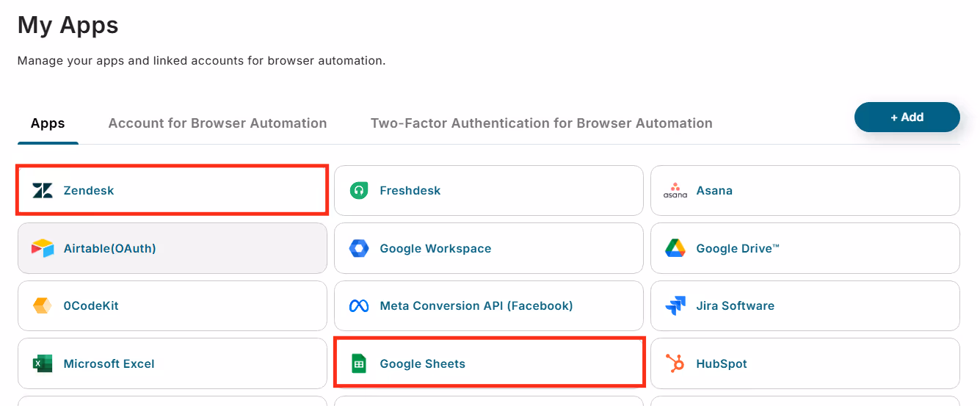Open the Zendesk app card

[173, 191]
